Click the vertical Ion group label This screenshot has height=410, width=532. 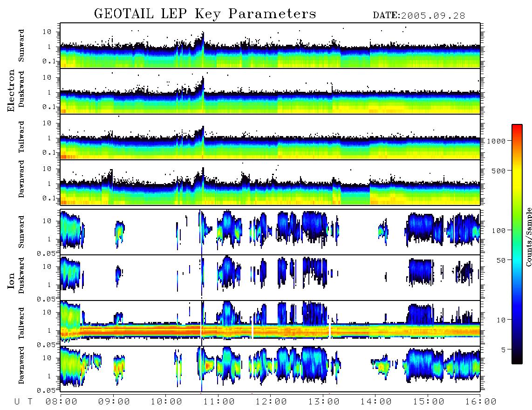tap(11, 280)
